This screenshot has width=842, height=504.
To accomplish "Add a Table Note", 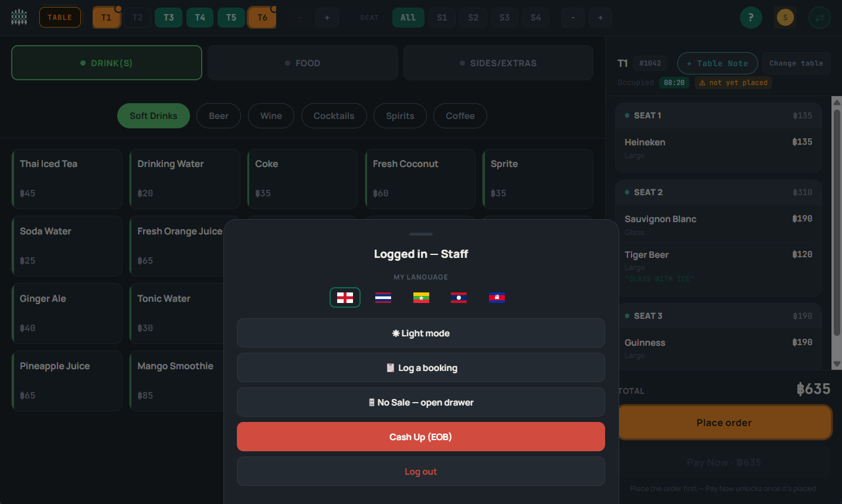I will tap(718, 63).
